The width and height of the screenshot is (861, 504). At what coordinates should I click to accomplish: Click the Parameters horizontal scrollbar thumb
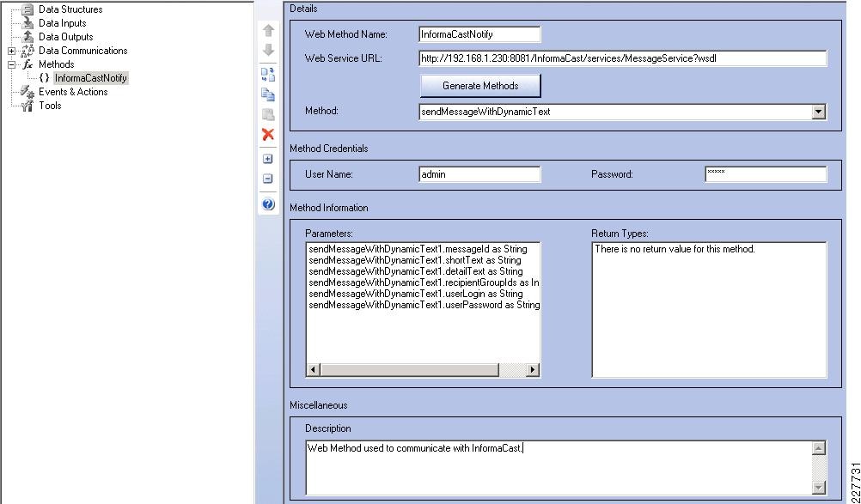(x=409, y=370)
